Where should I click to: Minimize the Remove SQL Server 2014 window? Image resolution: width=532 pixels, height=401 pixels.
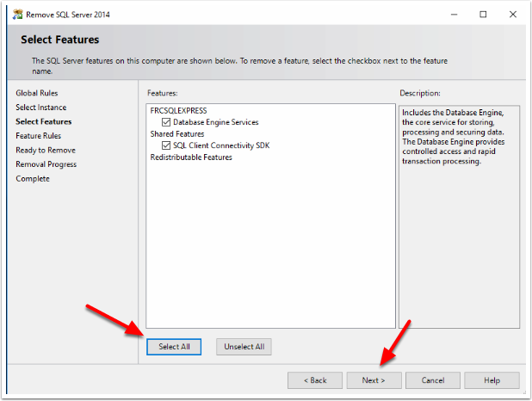(x=454, y=15)
